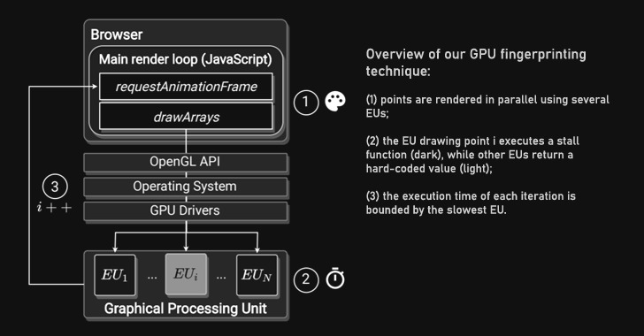
Task: Click the stopwatch timer icon
Action: click(335, 278)
